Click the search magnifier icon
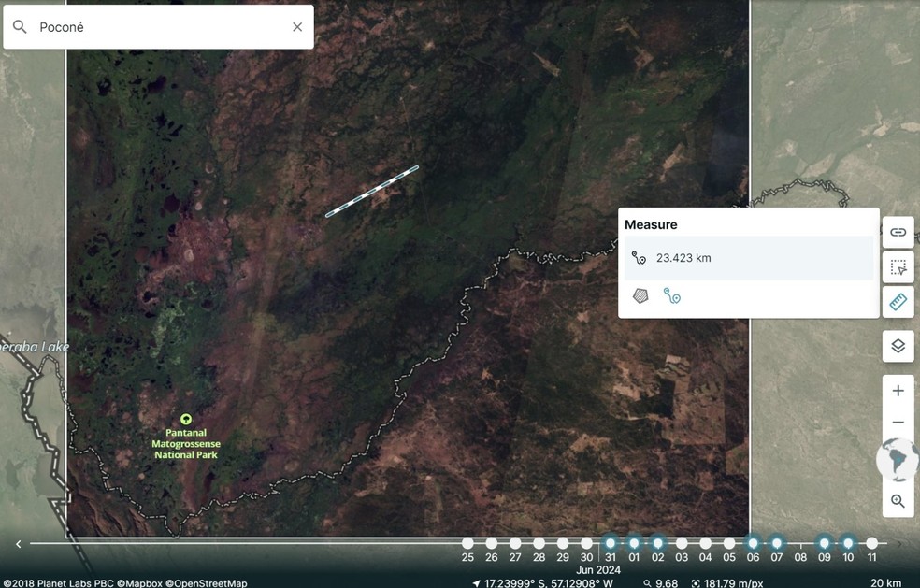 click(x=20, y=27)
